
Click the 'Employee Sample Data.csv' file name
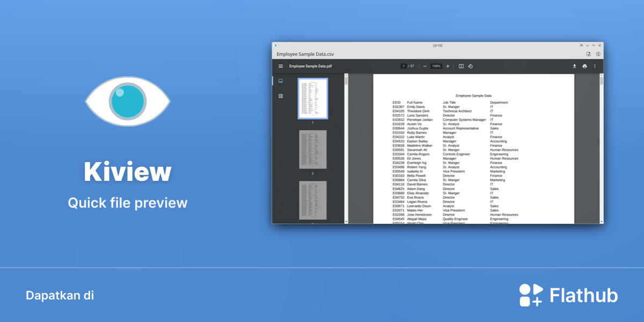[x=305, y=54]
